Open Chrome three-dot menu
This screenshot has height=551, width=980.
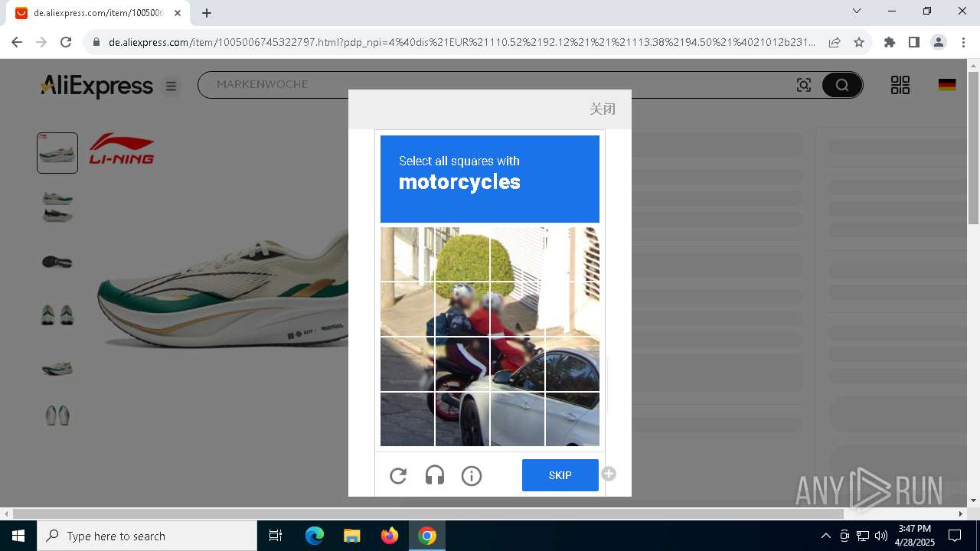963,42
